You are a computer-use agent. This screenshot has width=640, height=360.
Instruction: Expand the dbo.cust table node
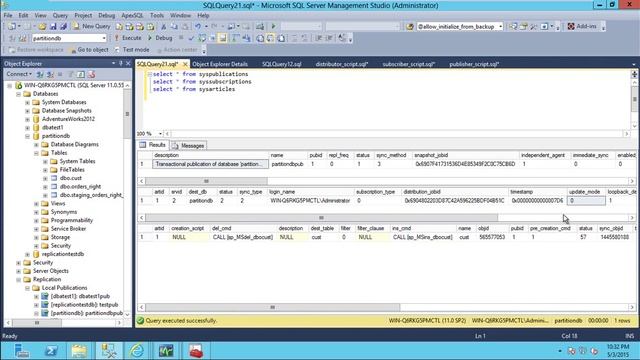[x=45, y=178]
